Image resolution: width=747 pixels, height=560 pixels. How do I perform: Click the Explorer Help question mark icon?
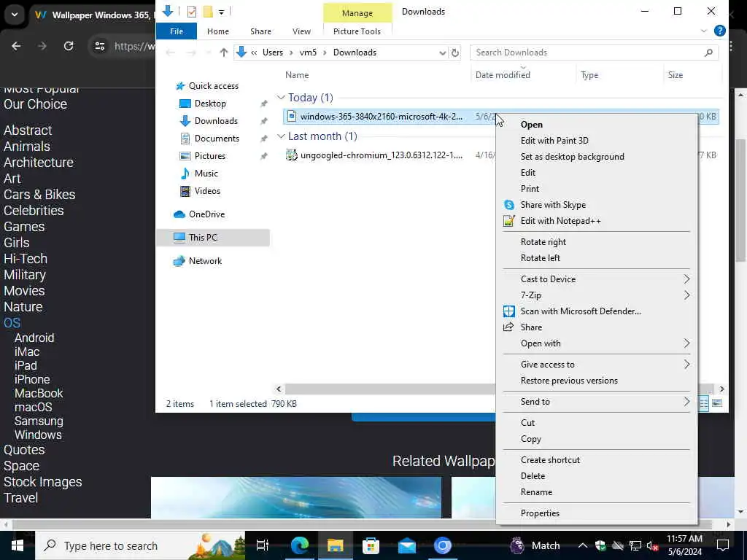(x=719, y=31)
